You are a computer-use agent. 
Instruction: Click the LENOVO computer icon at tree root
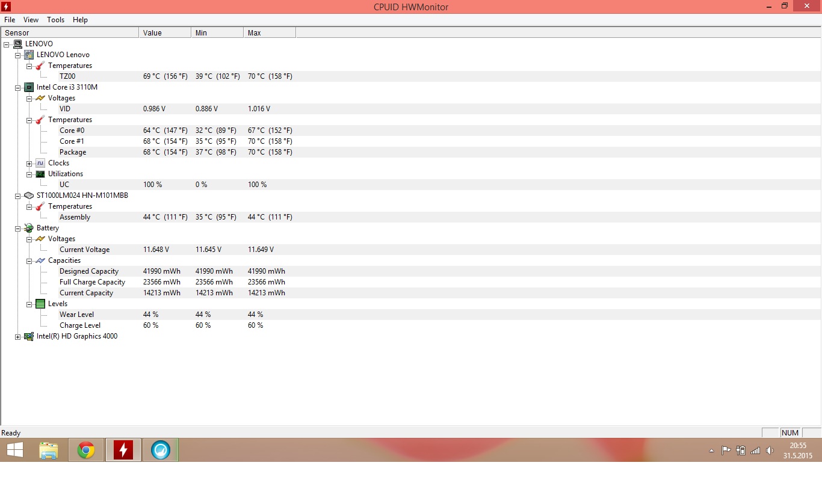click(x=17, y=44)
